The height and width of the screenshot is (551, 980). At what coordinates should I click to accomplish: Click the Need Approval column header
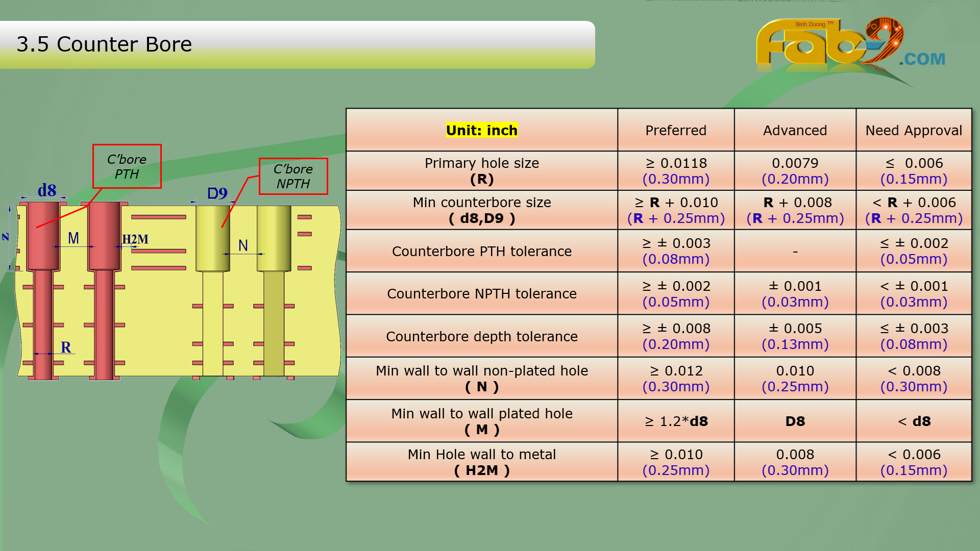click(914, 130)
